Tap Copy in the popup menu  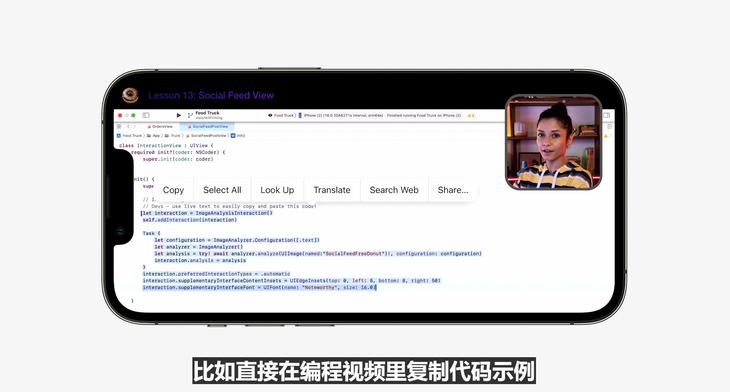[x=173, y=190]
